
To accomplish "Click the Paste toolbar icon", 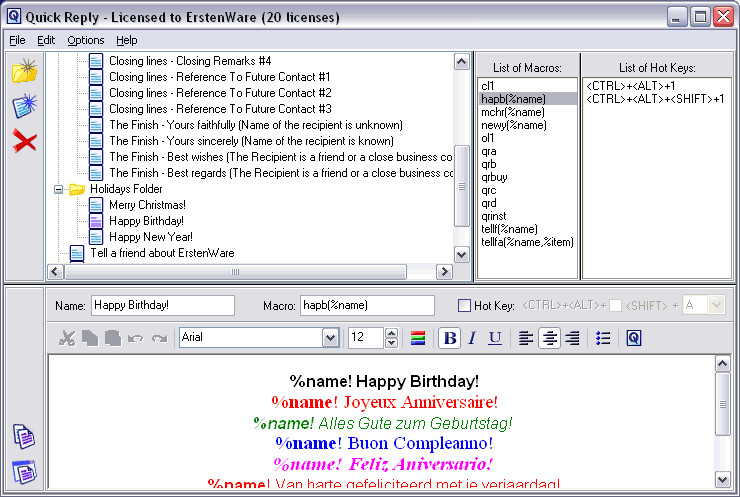I will pos(113,338).
